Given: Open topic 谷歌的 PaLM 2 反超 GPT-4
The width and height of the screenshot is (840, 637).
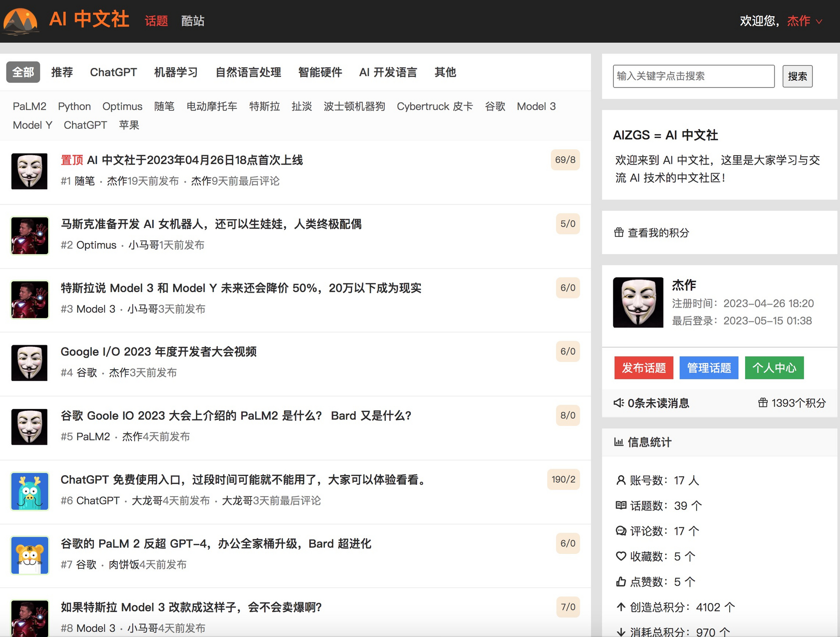Looking at the screenshot, I should pos(216,543).
